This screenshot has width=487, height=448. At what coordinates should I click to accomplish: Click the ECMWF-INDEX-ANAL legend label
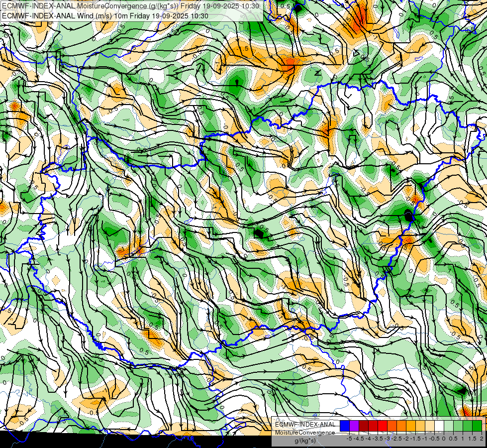click(305, 424)
